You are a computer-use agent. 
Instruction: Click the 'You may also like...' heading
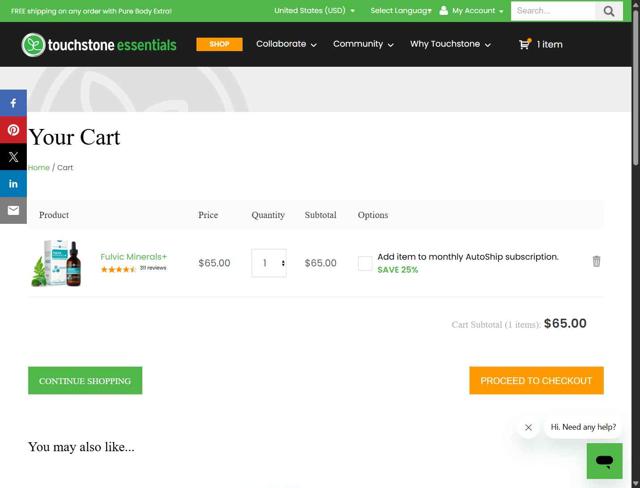(81, 447)
